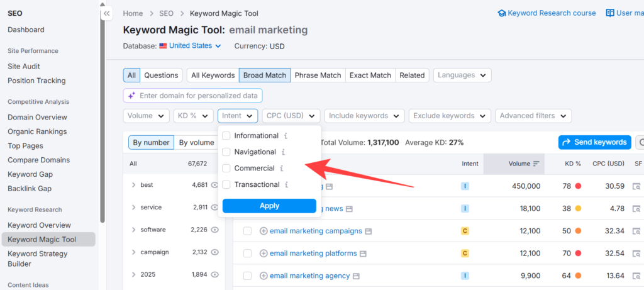Open SERP features icon for 450,000 volume row
This screenshot has width=644, height=290.
(636, 186)
